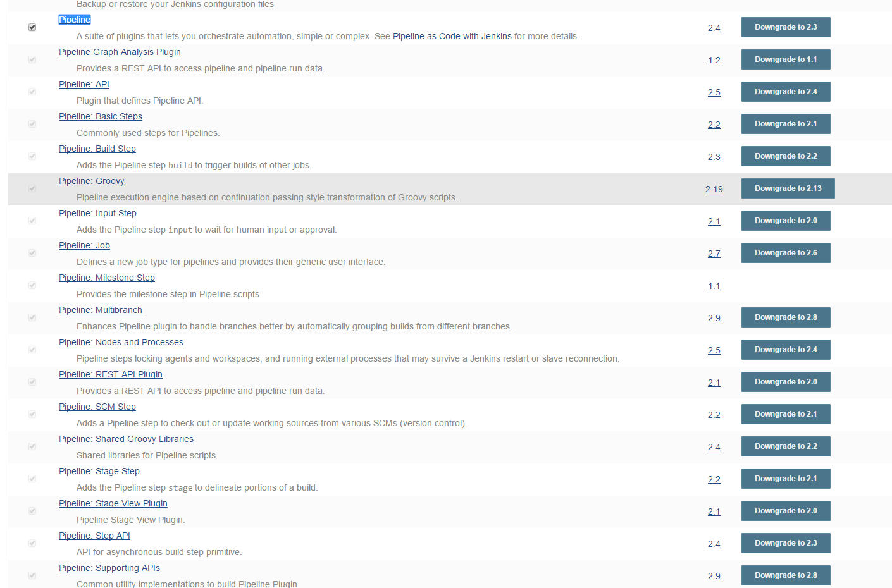Screen dimensions: 892x588
Task: Open the Pipeline: Nodes and Processes link
Action: click(121, 342)
